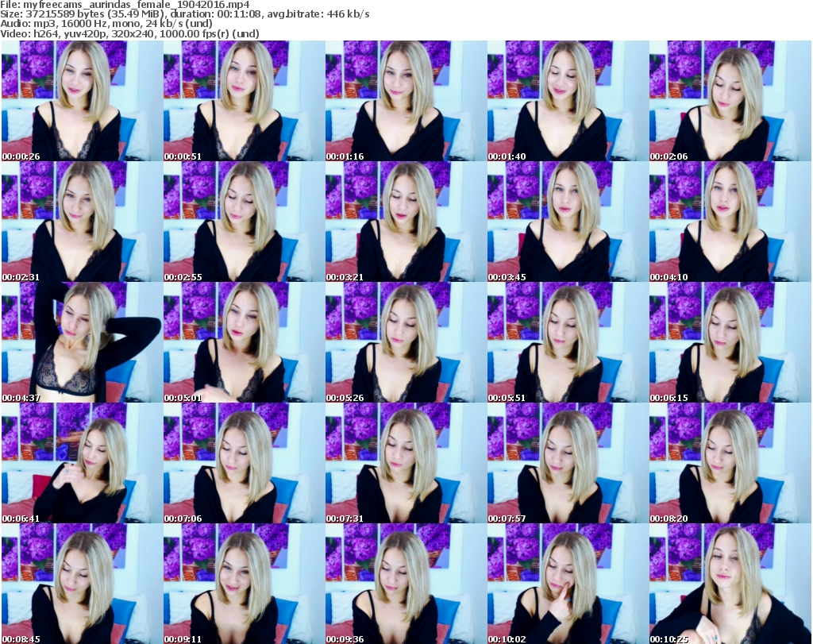This screenshot has width=813, height=644.
Task: Select the thumbnail frame stamped 00:00:26
Action: 82,101
